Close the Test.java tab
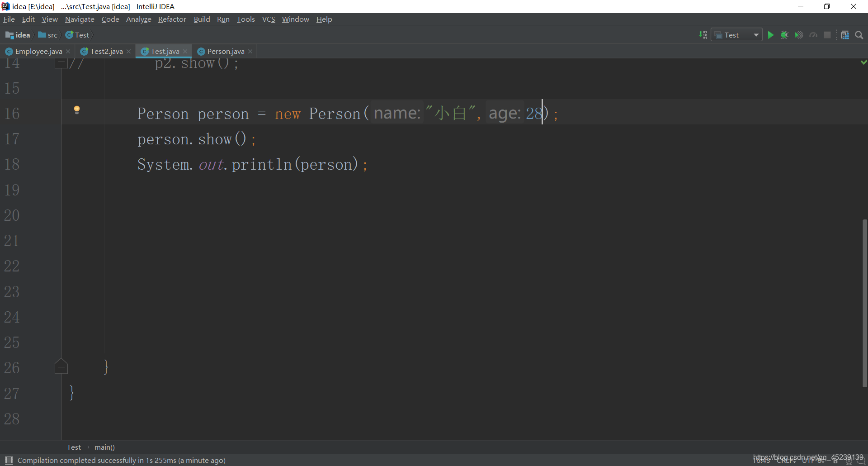Viewport: 868px width, 466px height. [185, 51]
